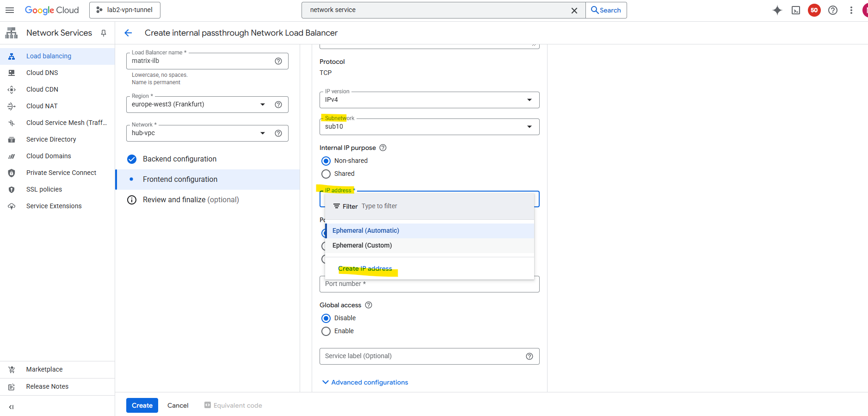868x416 pixels.
Task: Click the back arrow next to page title
Action: (x=128, y=33)
